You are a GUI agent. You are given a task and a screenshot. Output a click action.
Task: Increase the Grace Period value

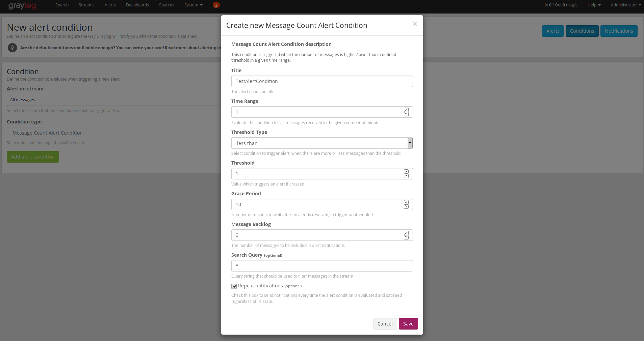pos(406,202)
